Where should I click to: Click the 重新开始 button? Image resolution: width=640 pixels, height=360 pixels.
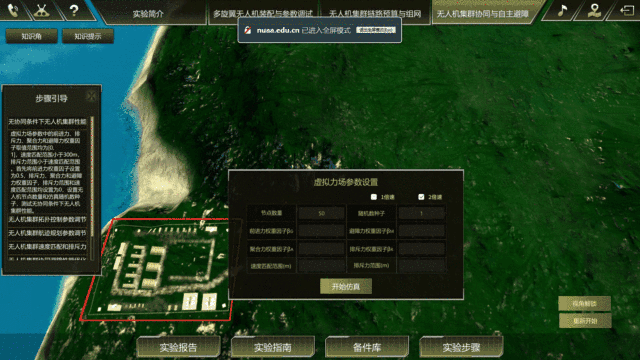coord(584,321)
